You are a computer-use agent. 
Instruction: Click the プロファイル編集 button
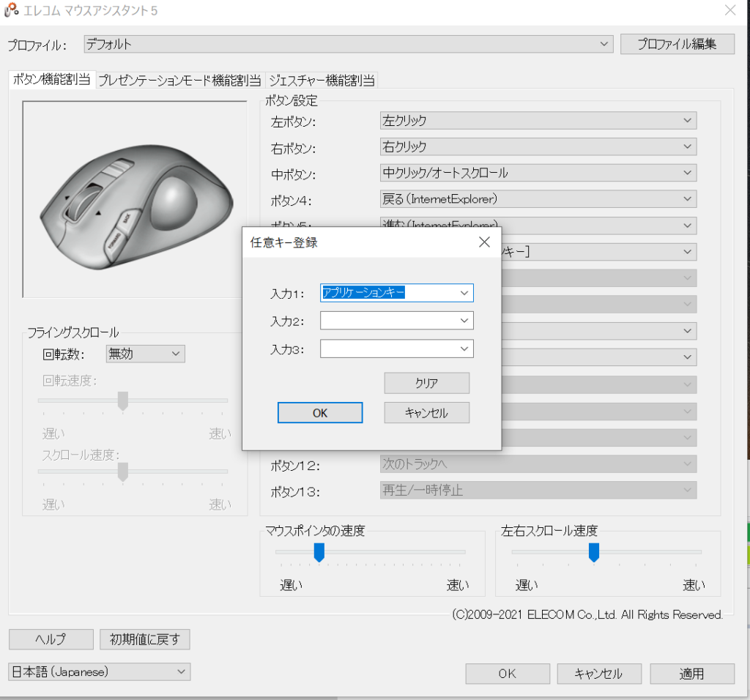pyautogui.click(x=677, y=44)
